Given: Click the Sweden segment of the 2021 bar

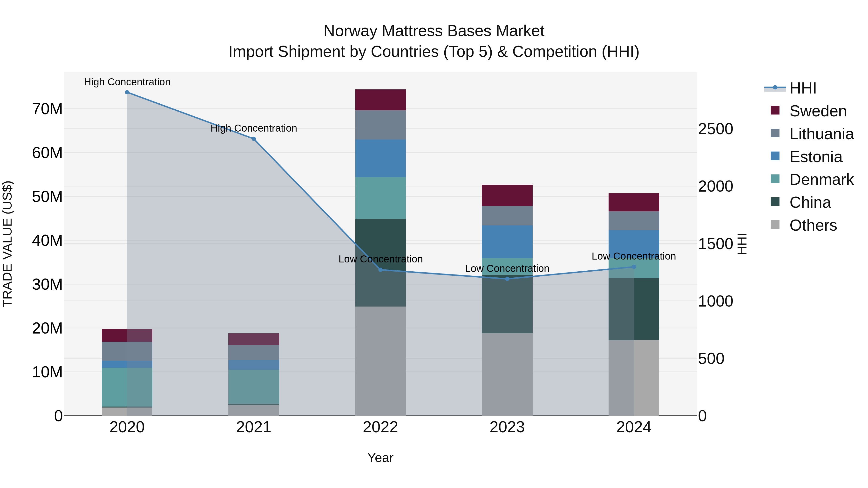Looking at the screenshot, I should (x=254, y=339).
